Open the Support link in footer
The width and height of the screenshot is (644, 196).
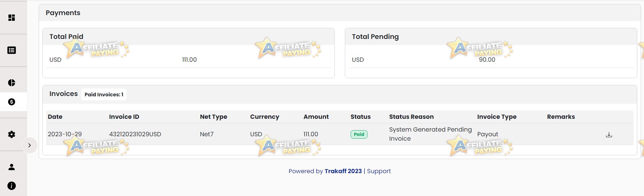379,171
